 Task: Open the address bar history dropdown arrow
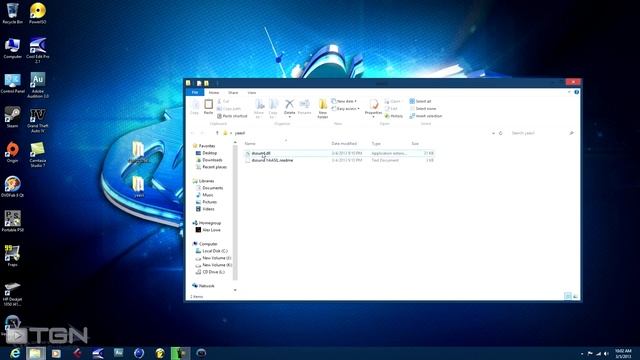(493, 133)
